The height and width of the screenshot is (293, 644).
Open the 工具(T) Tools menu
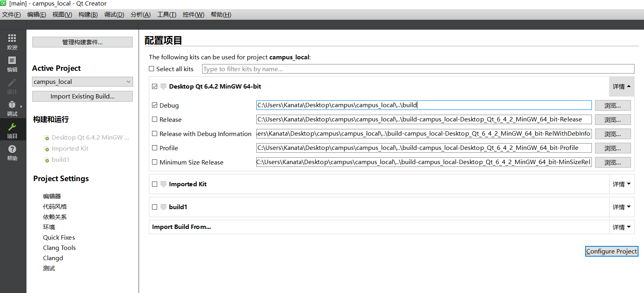pyautogui.click(x=167, y=15)
